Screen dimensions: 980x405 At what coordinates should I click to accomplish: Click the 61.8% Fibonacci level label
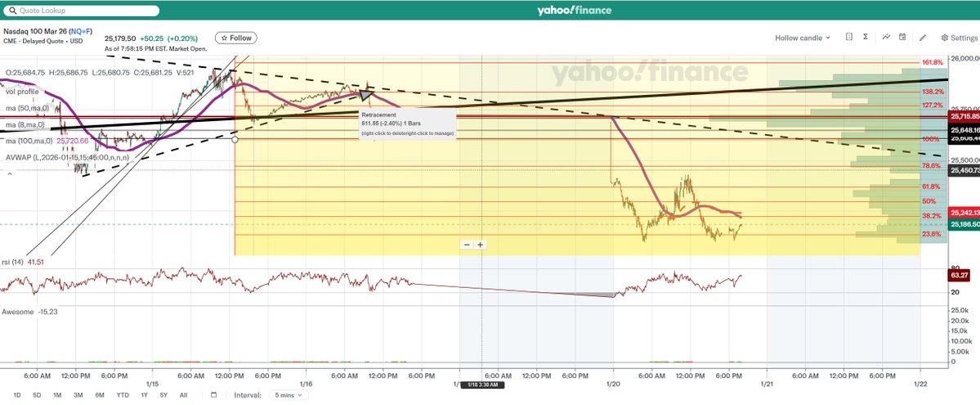click(931, 187)
